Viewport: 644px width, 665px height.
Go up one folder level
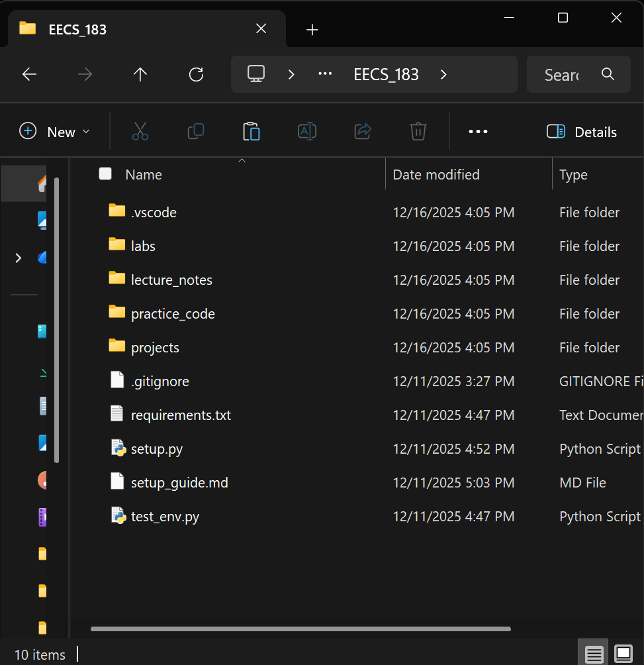pyautogui.click(x=140, y=75)
